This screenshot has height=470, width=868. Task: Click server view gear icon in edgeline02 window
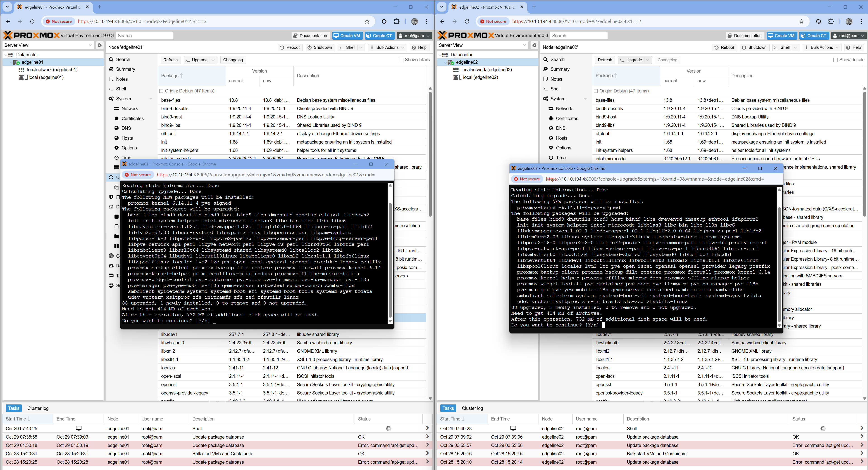tap(534, 45)
